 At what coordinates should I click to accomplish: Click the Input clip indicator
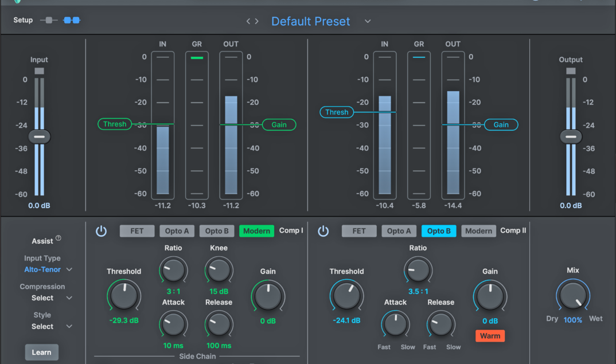[39, 71]
